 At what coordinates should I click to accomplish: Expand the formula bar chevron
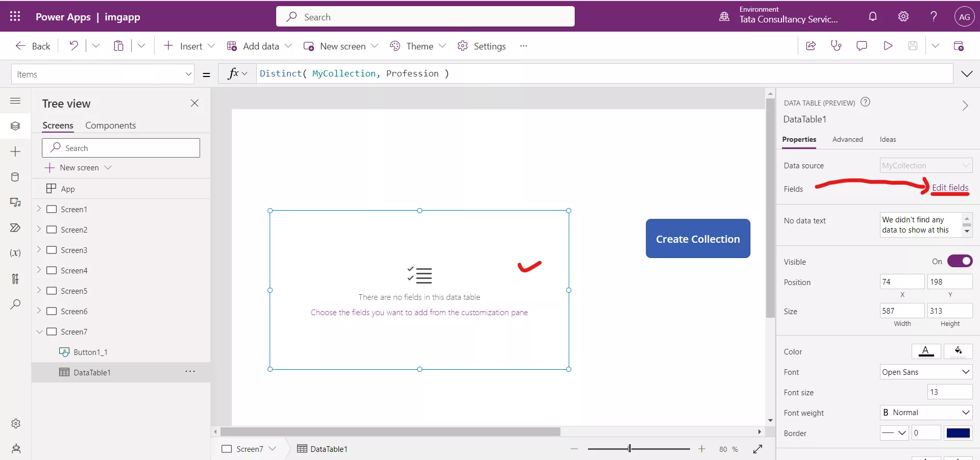tap(967, 74)
